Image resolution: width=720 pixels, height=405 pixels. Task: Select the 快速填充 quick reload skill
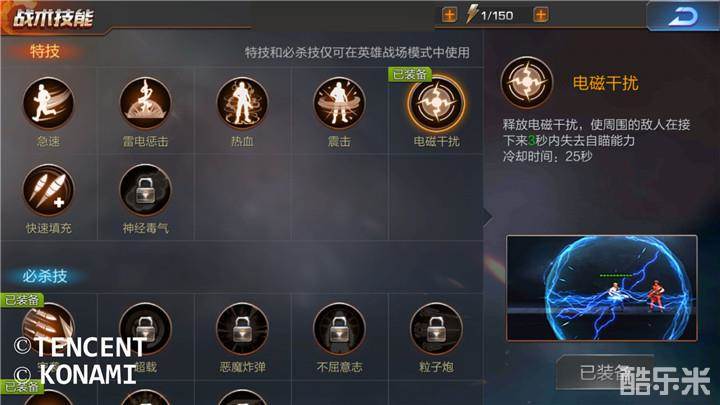(x=48, y=190)
